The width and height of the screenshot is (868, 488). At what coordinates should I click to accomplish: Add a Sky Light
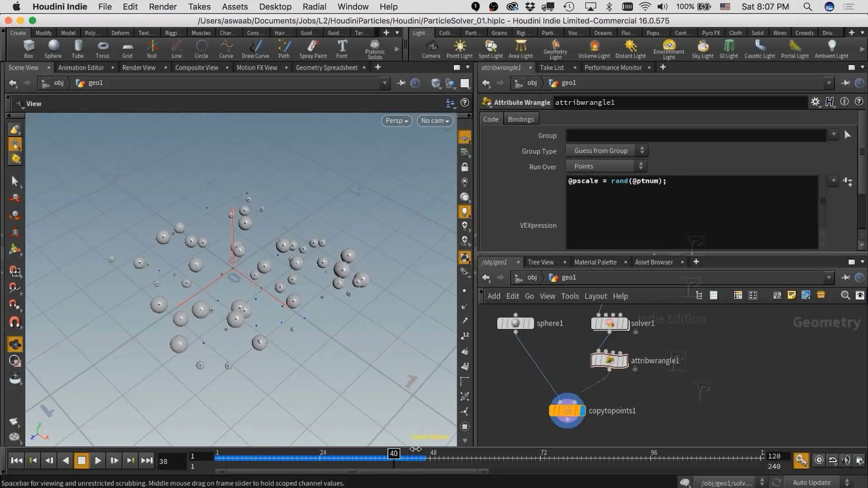[x=703, y=49]
